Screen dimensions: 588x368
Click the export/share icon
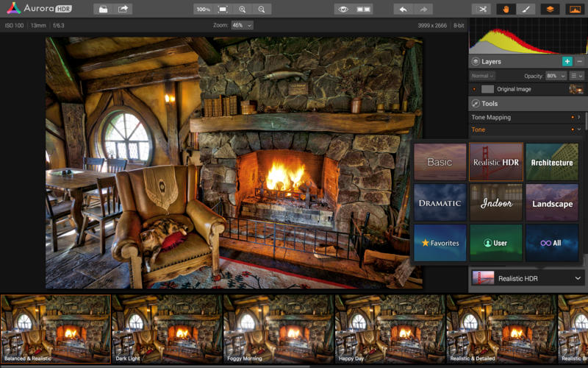(x=123, y=9)
